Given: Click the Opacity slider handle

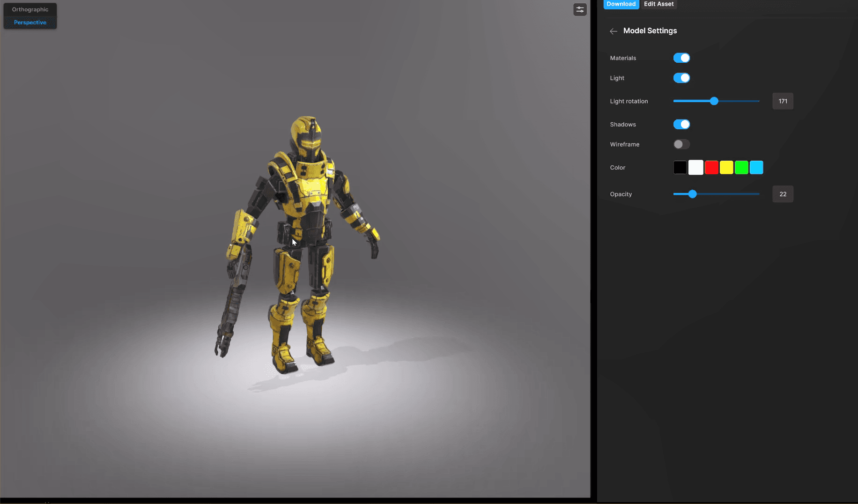Looking at the screenshot, I should pos(692,193).
